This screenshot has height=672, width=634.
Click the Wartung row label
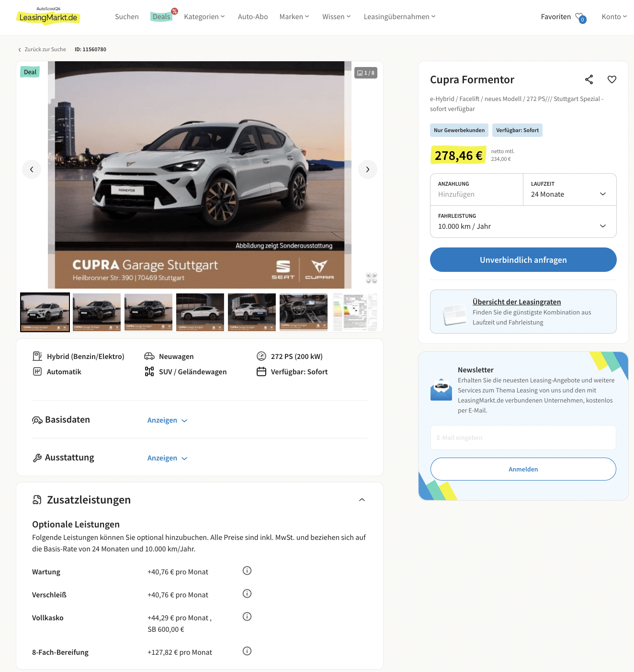[46, 572]
